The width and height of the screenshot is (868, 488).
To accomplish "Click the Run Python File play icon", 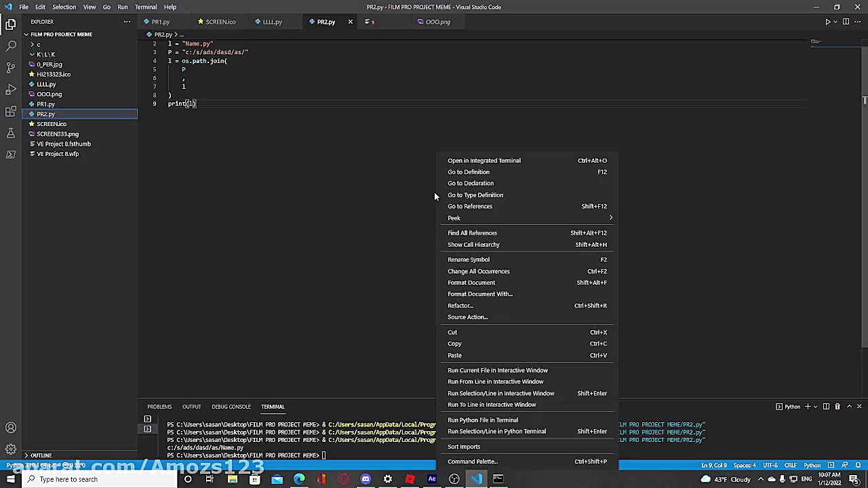I will pos(828,22).
